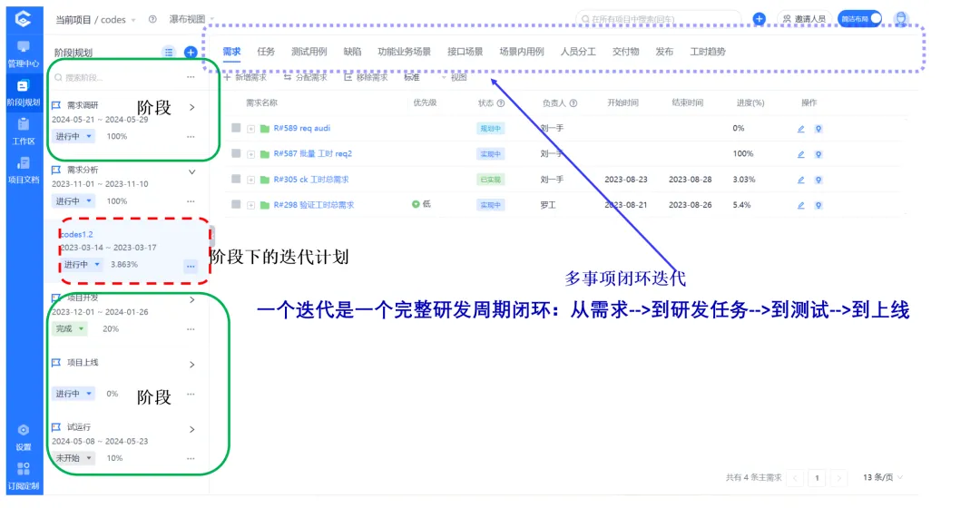Click the 移除需求 button
This screenshot has width=980, height=508.
pos(366,77)
